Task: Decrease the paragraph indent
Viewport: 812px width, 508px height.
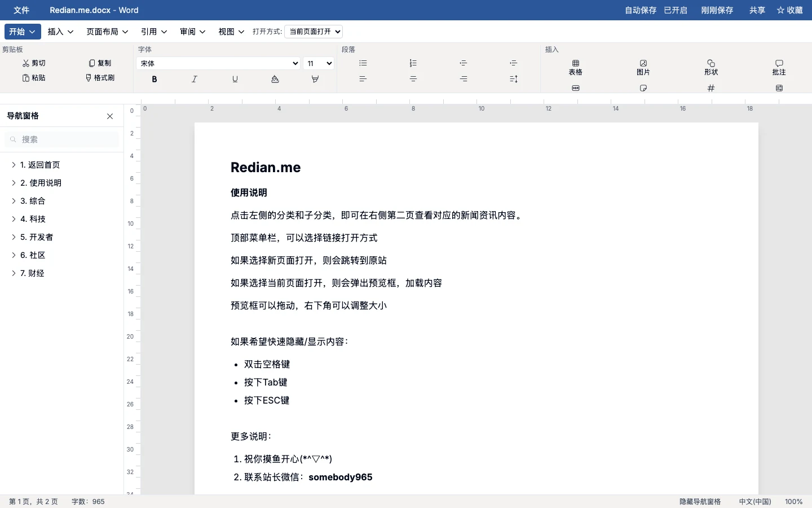Action: click(x=464, y=63)
